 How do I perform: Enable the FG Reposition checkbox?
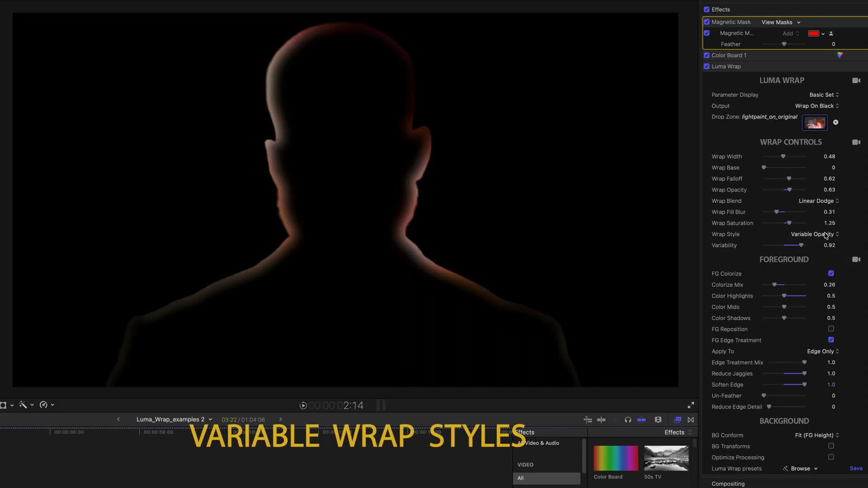click(831, 329)
